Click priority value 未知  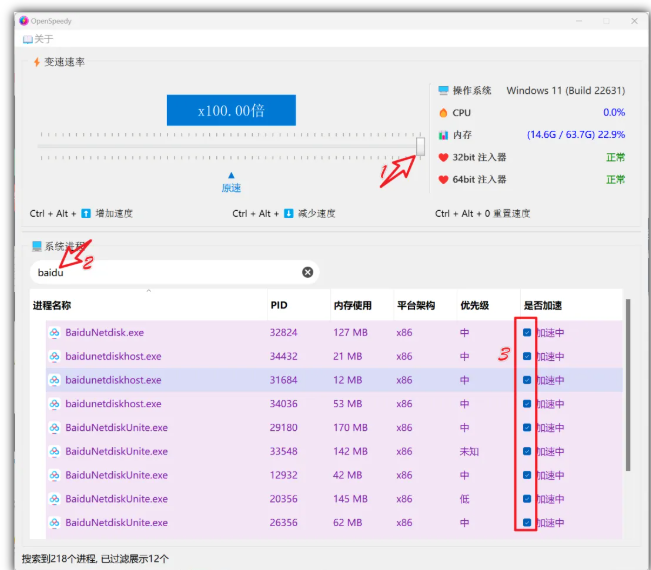pyautogui.click(x=469, y=451)
